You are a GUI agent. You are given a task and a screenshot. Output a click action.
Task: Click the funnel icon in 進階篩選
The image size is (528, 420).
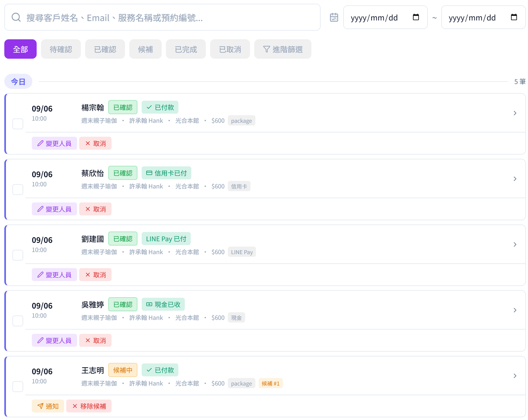(266, 49)
